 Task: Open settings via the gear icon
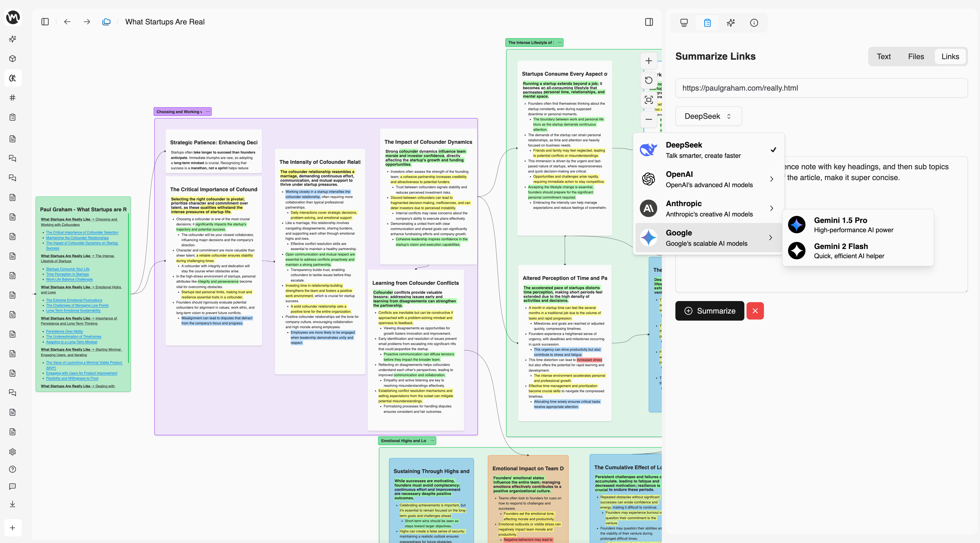point(12,452)
